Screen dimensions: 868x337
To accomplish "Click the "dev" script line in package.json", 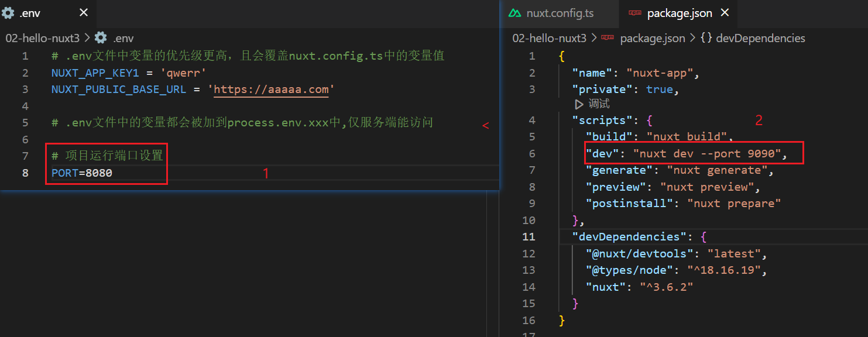I will pos(687,153).
